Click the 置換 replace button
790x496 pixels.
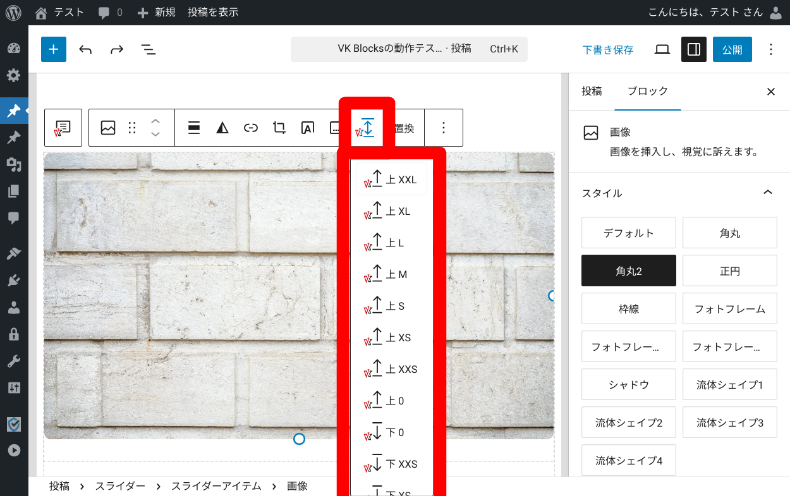(x=404, y=129)
